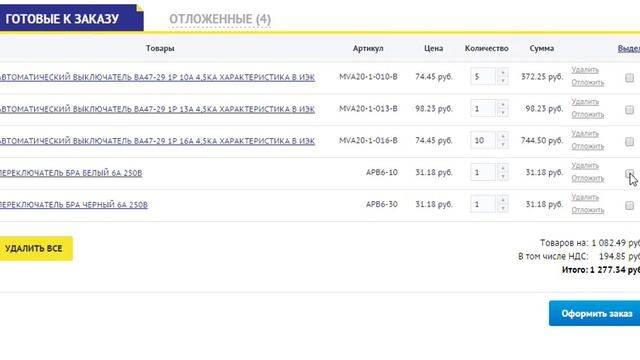
Task: Click the Товаров на: 1 082.49 line
Action: pyautogui.click(x=590, y=243)
